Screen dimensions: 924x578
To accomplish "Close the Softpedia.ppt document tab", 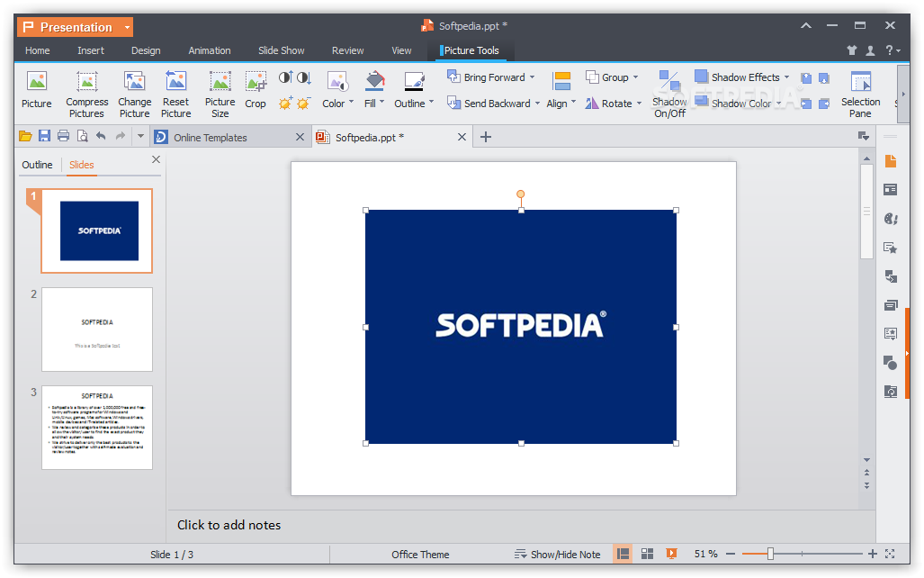I will tap(462, 137).
